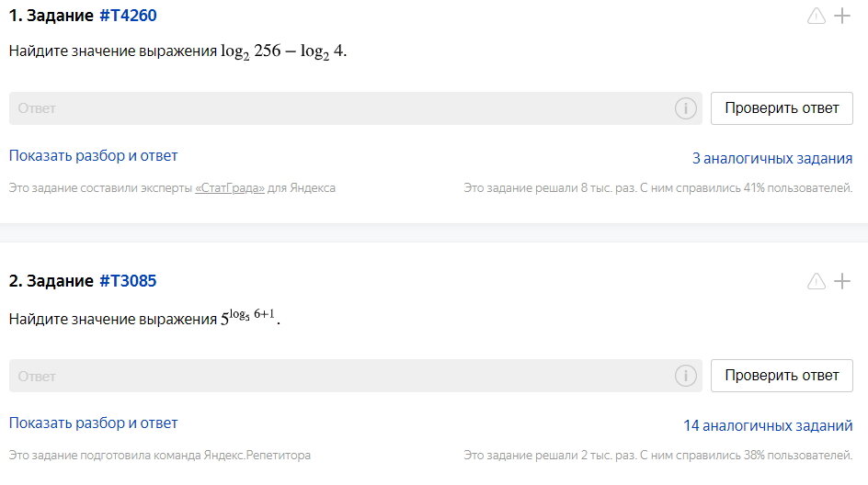Click the report warning icon for task T3085

(816, 281)
